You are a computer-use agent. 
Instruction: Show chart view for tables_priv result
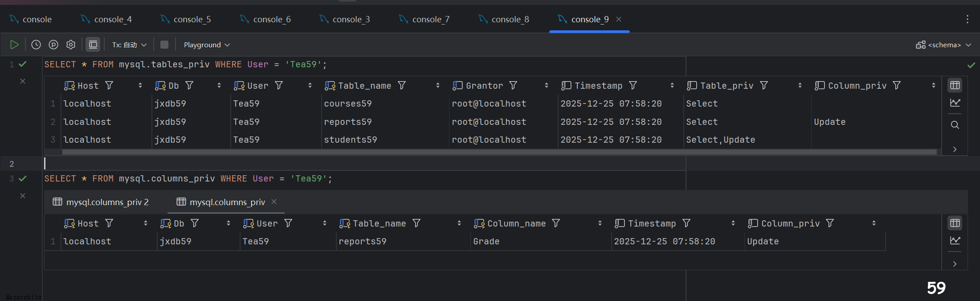coord(955,103)
